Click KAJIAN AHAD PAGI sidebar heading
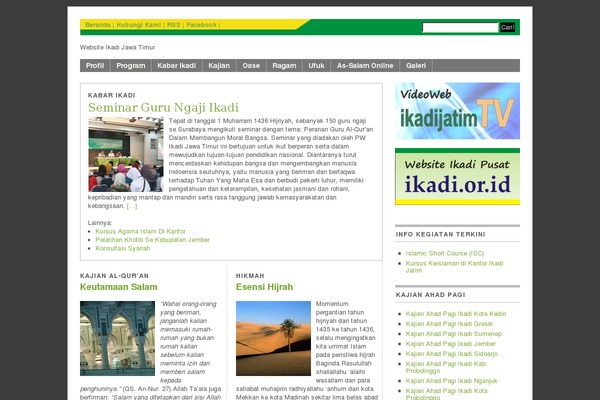600x400 pixels. point(430,295)
